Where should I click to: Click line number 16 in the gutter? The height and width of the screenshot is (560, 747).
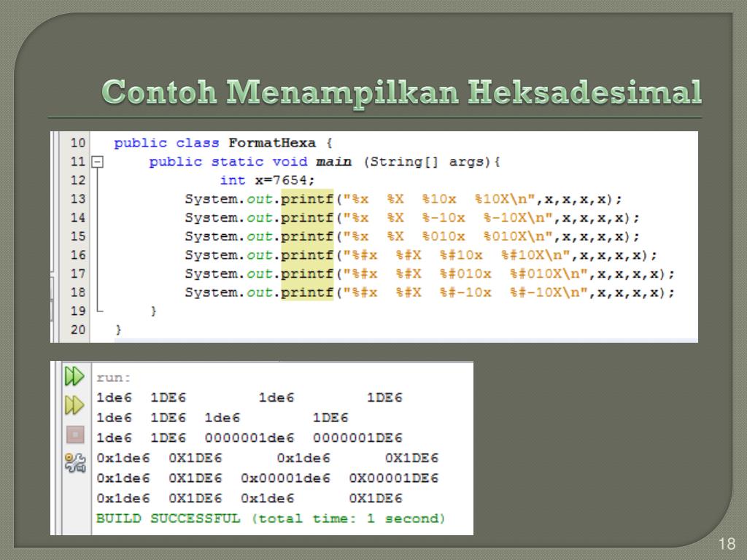point(77,255)
